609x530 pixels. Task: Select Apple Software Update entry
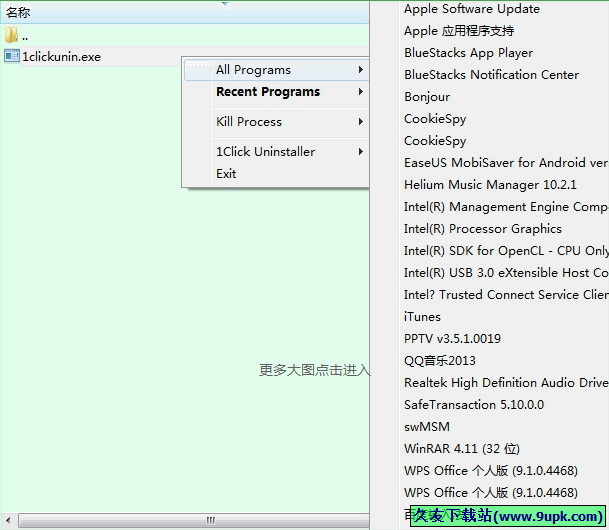point(472,9)
